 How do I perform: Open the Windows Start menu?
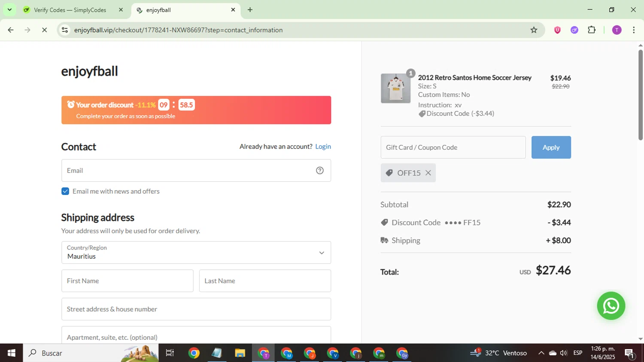[12, 353]
